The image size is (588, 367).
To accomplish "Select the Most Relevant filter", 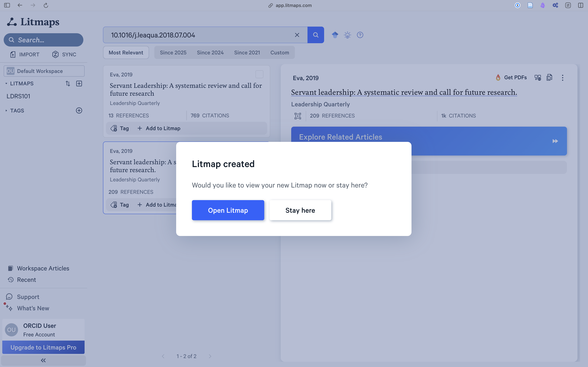I will point(126,52).
